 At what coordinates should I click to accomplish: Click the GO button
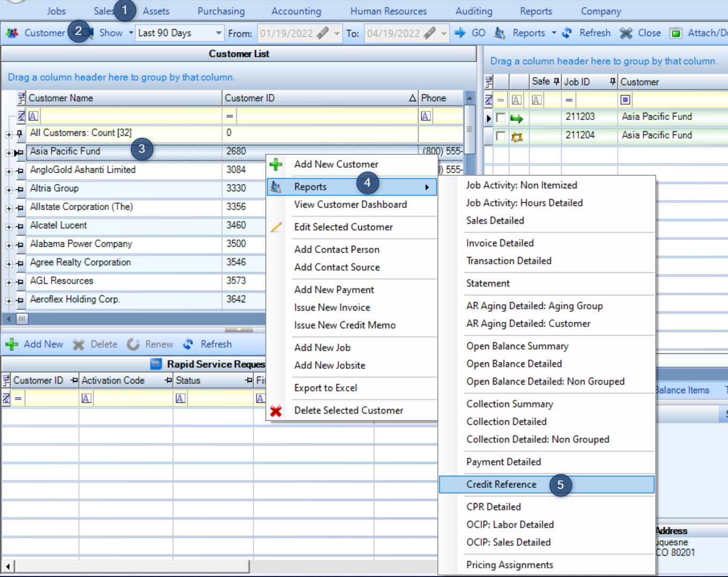tap(471, 33)
